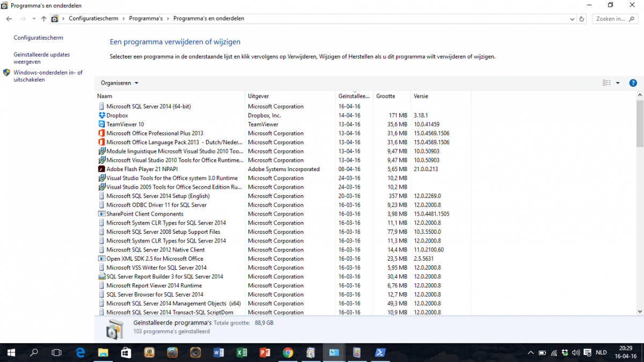Click the back navigation arrow
Image resolution: width=644 pixels, height=362 pixels.
(9, 19)
